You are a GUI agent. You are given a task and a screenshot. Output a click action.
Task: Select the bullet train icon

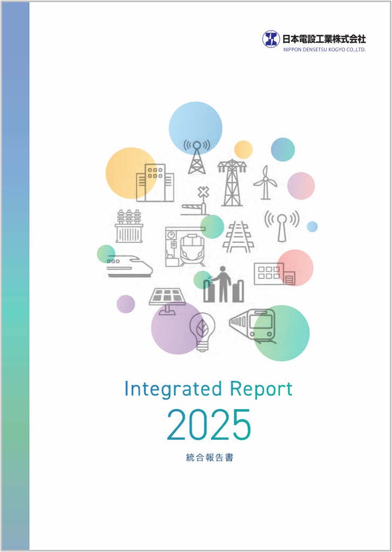129,266
